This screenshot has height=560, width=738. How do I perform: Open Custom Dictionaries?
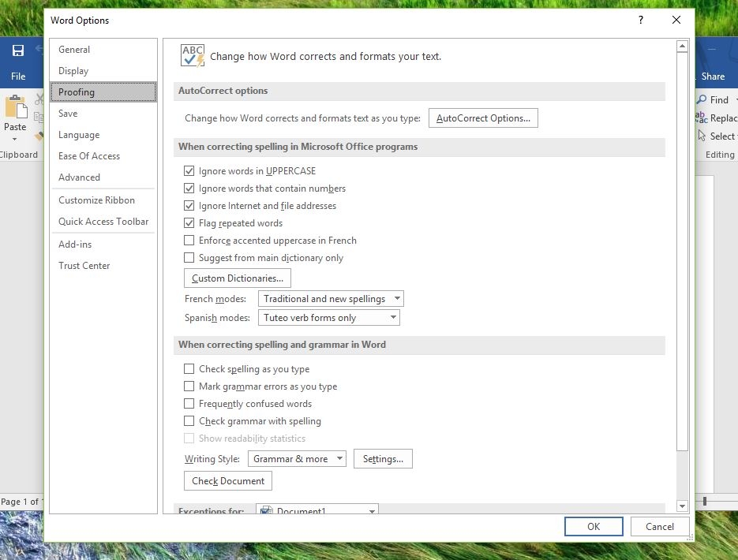[238, 278]
